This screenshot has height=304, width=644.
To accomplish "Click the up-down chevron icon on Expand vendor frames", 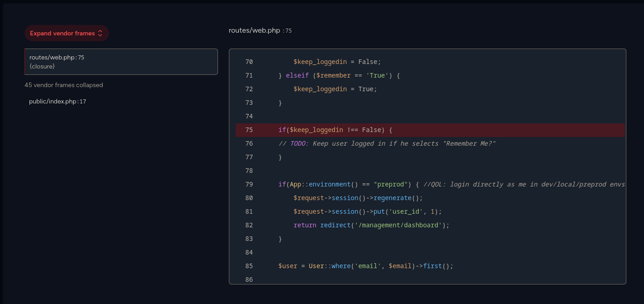I will click(100, 33).
